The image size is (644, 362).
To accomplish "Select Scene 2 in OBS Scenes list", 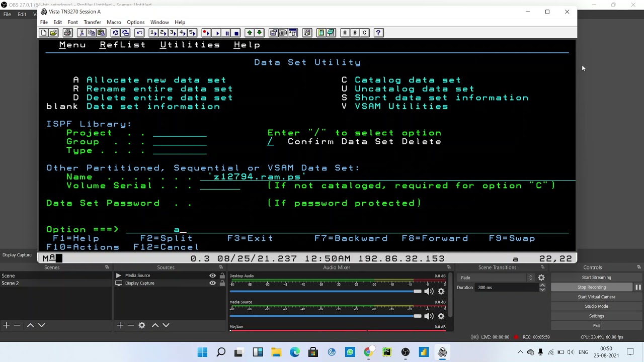I will click(x=55, y=283).
